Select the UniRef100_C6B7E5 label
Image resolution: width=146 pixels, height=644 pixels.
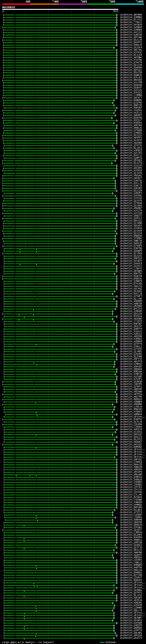tap(131, 384)
